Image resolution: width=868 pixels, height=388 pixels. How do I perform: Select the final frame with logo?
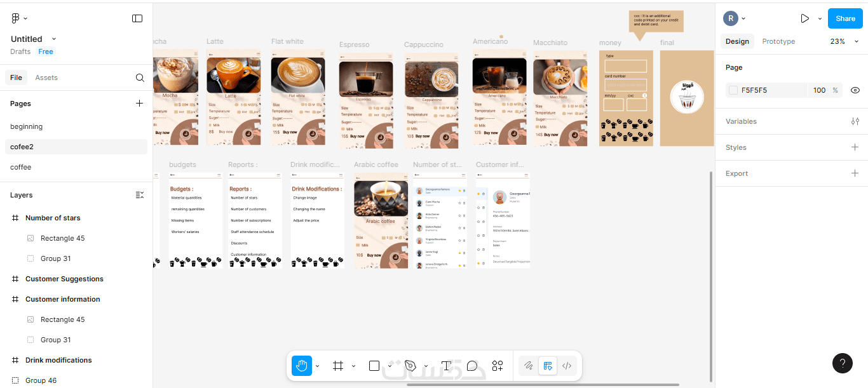(x=687, y=98)
